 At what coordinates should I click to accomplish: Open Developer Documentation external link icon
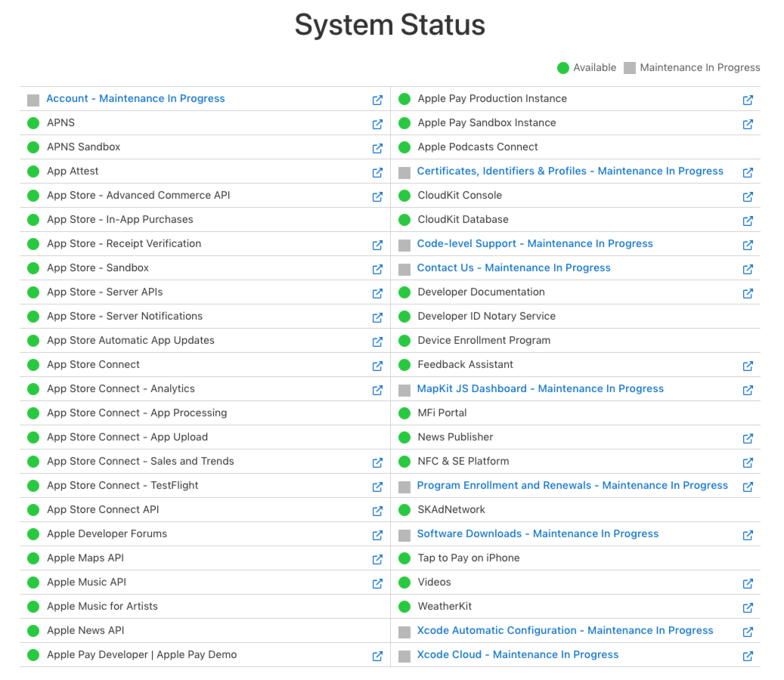click(748, 293)
